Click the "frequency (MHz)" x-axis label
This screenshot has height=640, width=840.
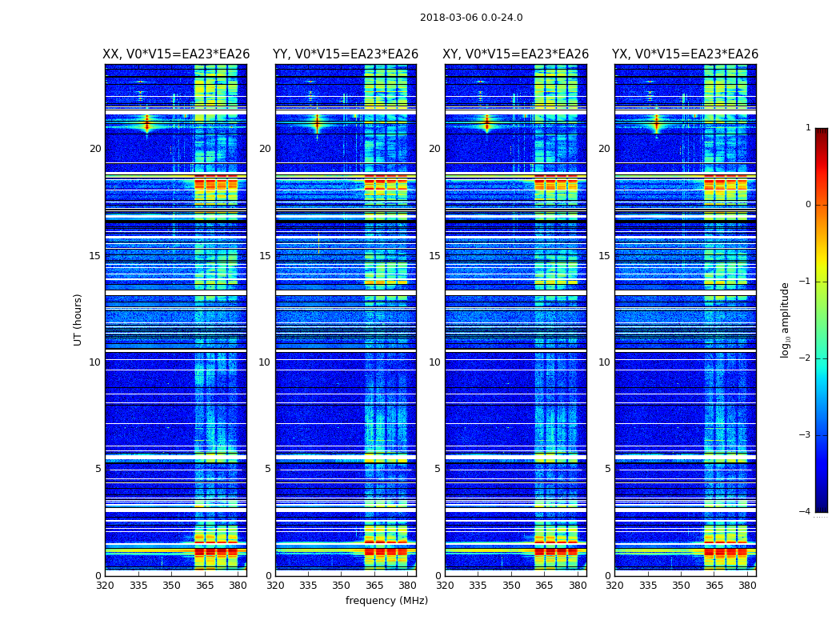[x=386, y=601]
